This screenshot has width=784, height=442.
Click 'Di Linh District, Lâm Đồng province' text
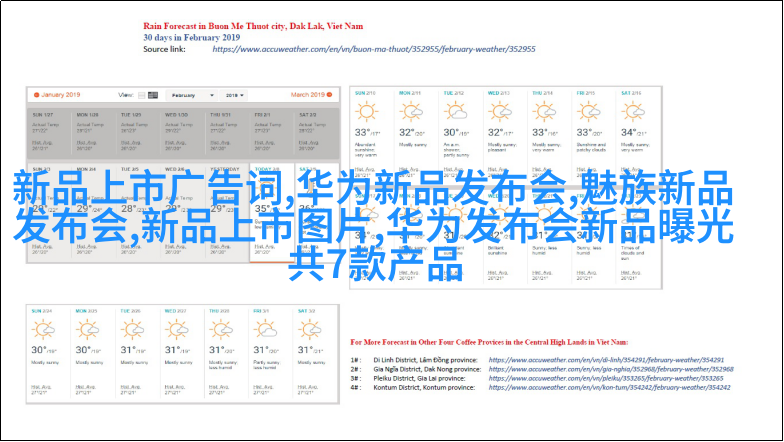click(x=425, y=360)
